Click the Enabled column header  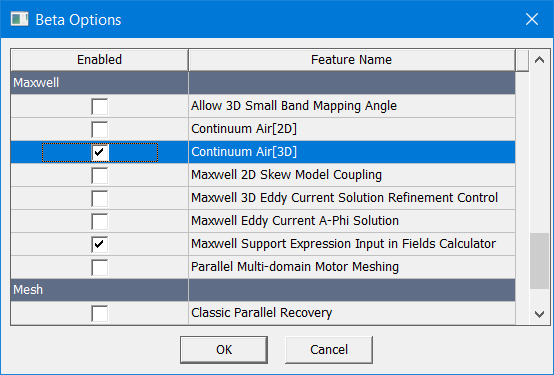coord(100,60)
